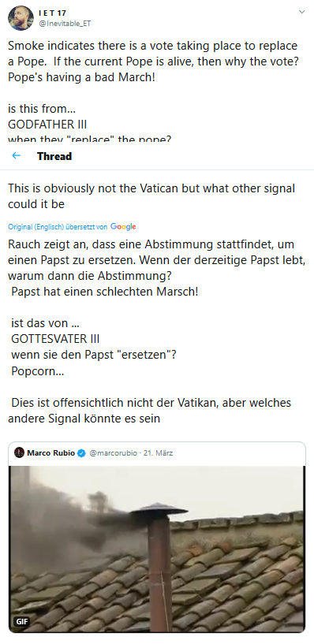Open the @Inevitable_ET handle

(x=65, y=24)
